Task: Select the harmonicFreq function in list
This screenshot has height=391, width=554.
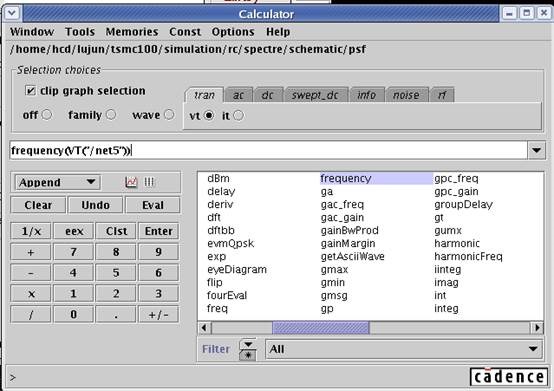Action: pyautogui.click(x=468, y=256)
